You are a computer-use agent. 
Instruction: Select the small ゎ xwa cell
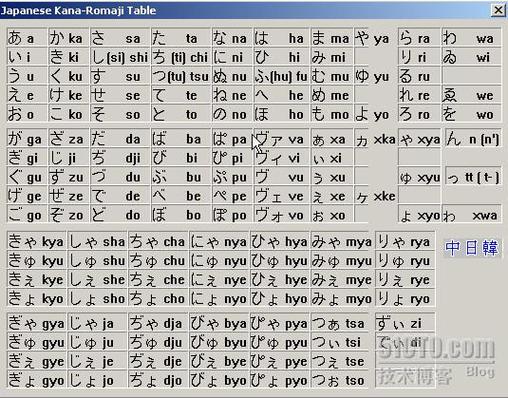click(x=471, y=215)
